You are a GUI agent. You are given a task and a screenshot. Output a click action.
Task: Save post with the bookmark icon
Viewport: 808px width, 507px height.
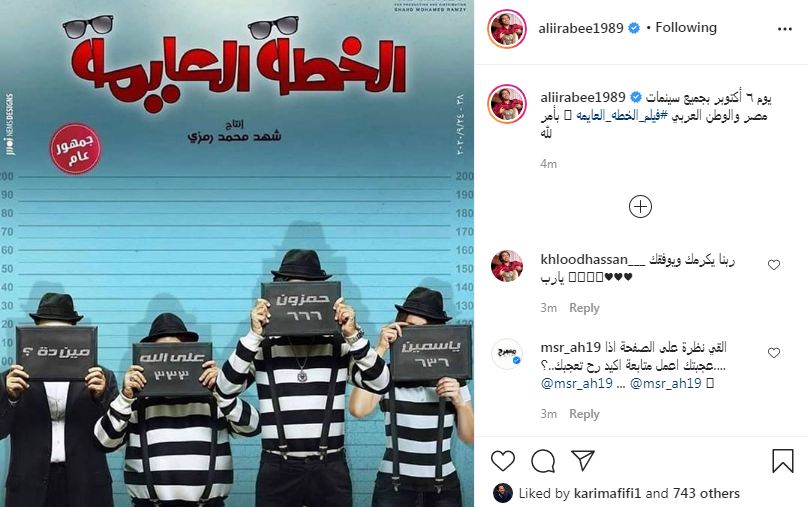pos(782,461)
